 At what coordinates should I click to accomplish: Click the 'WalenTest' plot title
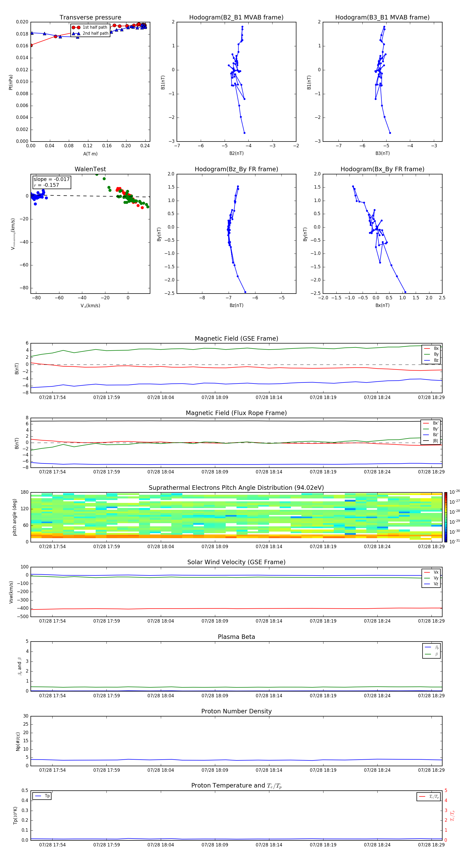[x=90, y=169]
